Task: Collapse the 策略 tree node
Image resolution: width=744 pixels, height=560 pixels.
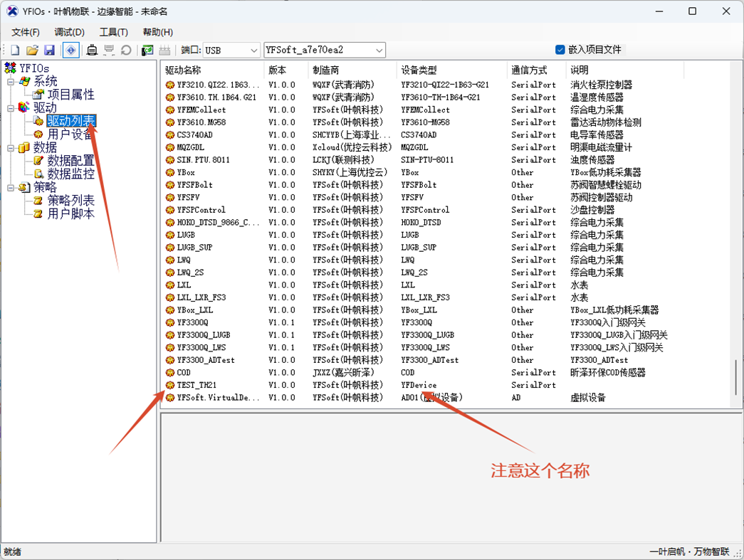Action: [11, 188]
